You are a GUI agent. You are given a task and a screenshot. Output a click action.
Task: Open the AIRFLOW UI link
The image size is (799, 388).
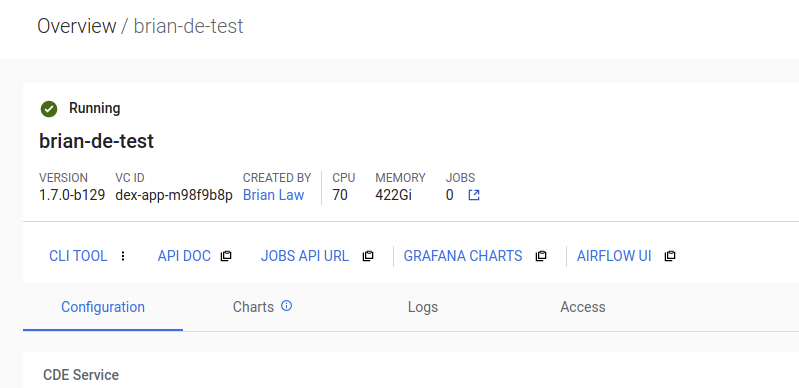(x=614, y=256)
